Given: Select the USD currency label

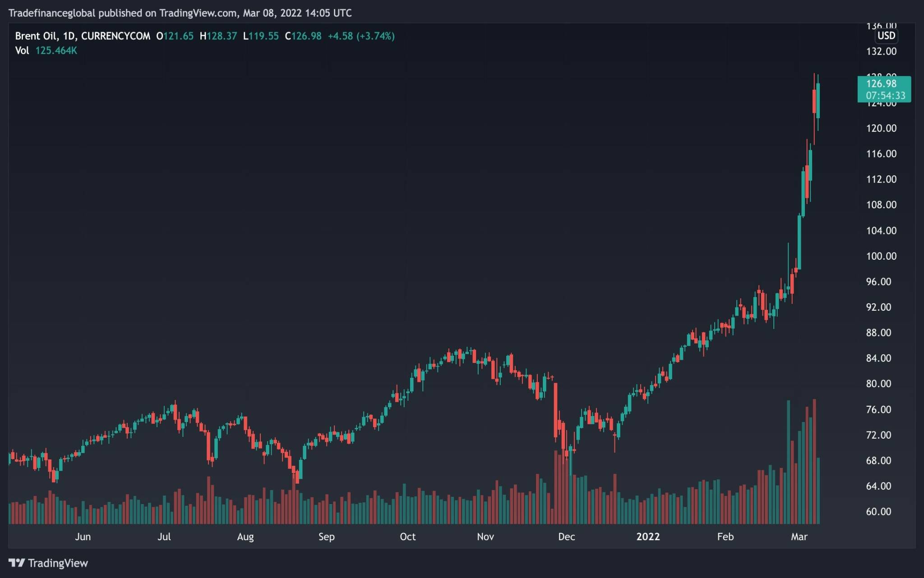Looking at the screenshot, I should click(886, 36).
